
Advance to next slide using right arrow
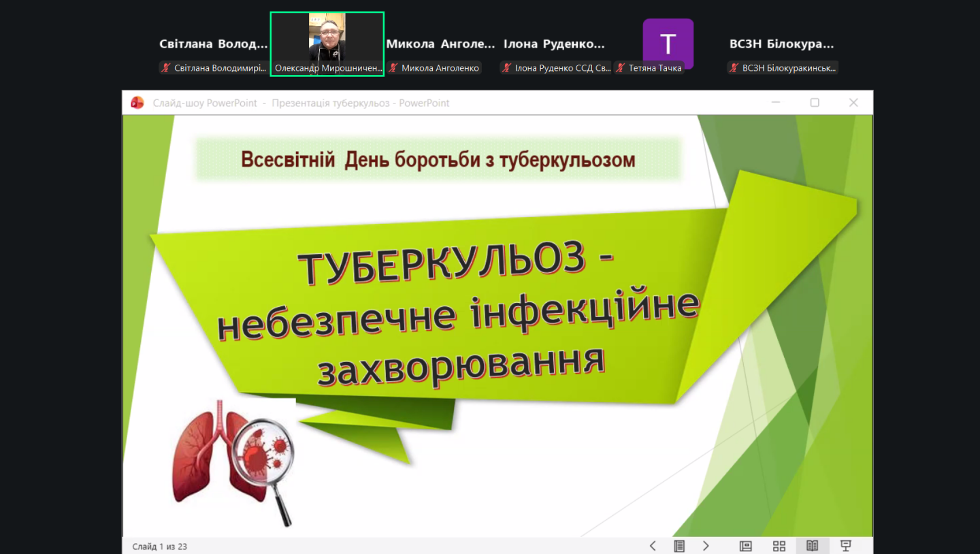pyautogui.click(x=706, y=546)
